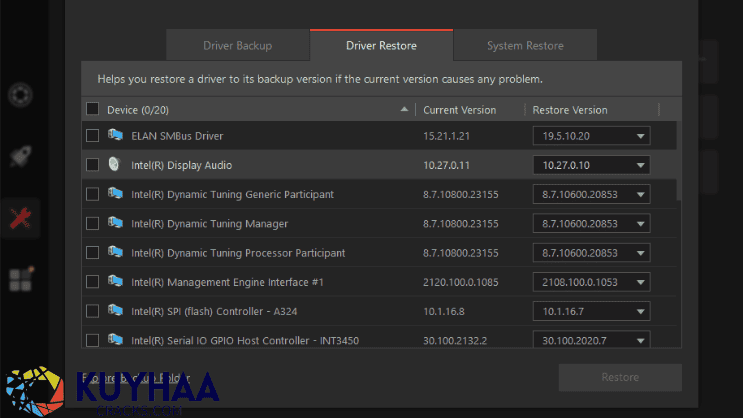This screenshot has width=743, height=418.
Task: Open the System Restore tab
Action: click(x=525, y=45)
